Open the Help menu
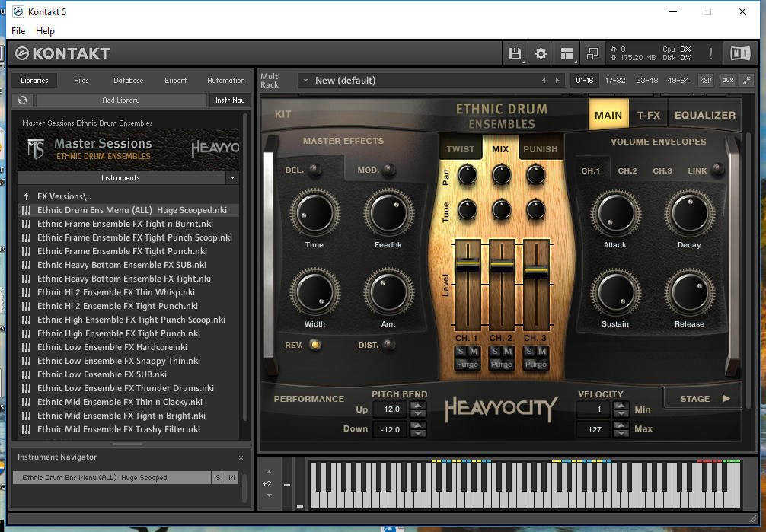This screenshot has height=532, width=766. pos(45,30)
